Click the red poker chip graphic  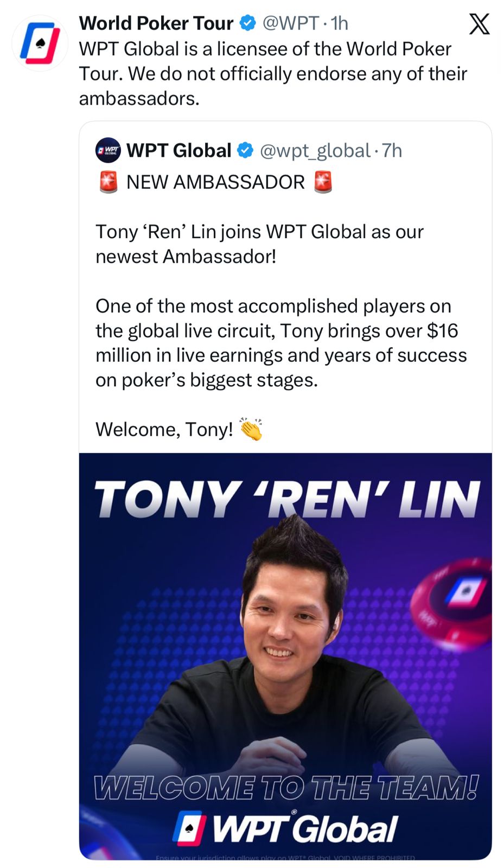coord(453,597)
